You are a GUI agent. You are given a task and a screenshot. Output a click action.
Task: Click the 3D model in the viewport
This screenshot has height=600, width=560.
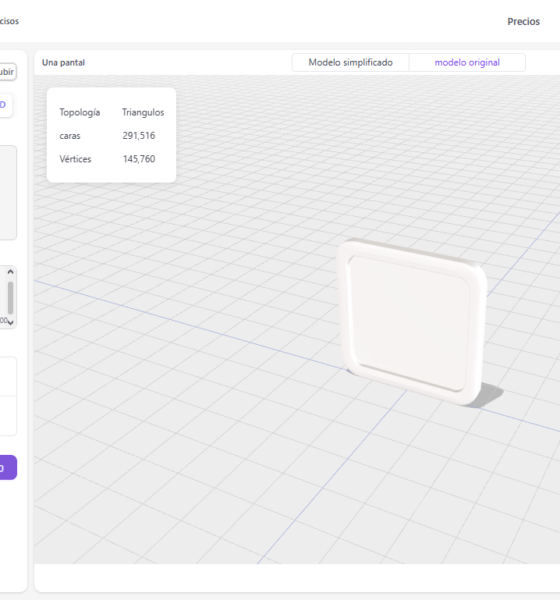click(412, 321)
